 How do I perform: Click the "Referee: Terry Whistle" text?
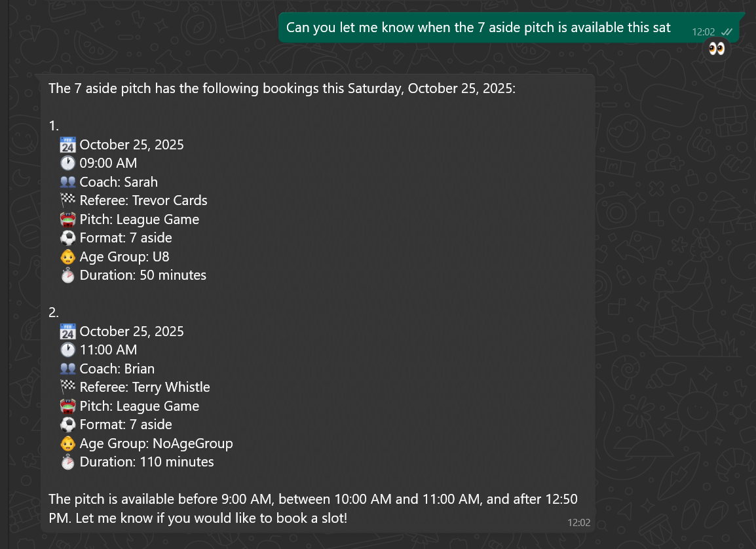point(145,387)
